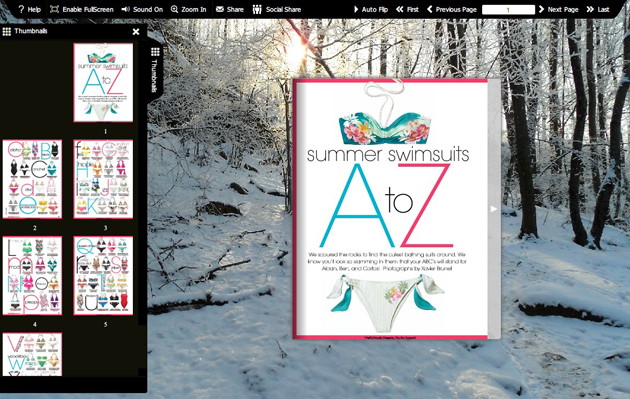Screen dimensions: 630x399
Task: Select page 1 cover thumbnail
Action: click(x=103, y=82)
